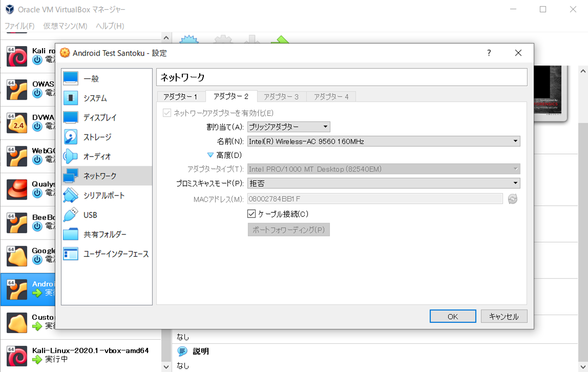This screenshot has width=588, height=372.
Task: Select the Kali VM in manager list
Action: tap(28, 56)
